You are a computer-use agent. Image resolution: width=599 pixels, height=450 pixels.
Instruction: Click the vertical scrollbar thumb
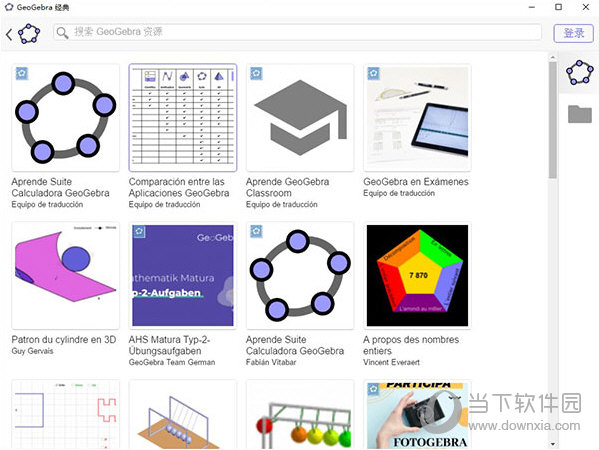[553, 120]
